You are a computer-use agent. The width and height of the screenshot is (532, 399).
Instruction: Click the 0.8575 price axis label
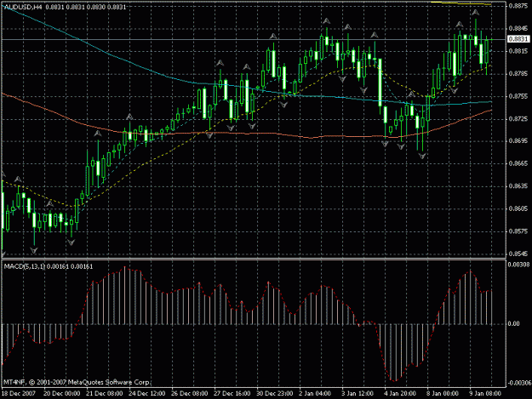(x=518, y=231)
